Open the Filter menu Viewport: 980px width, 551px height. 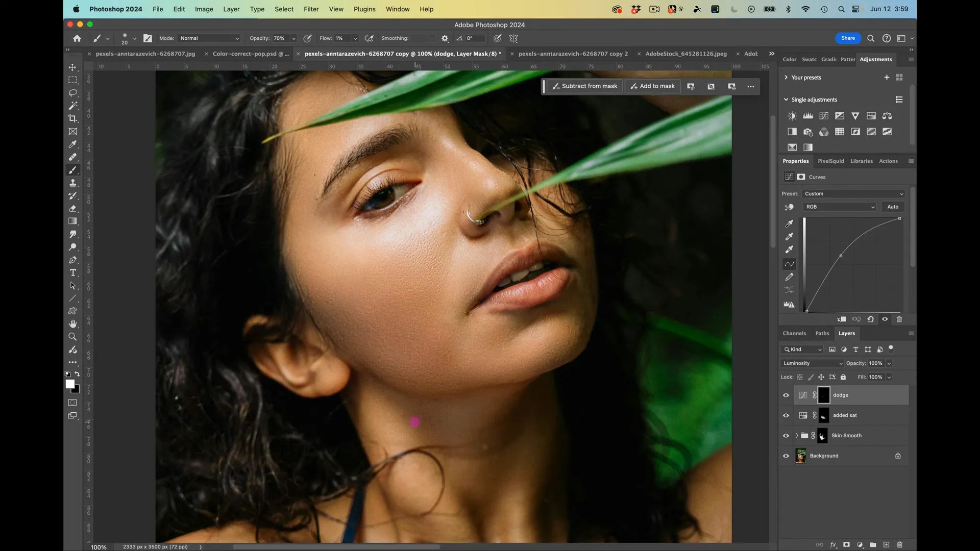click(x=311, y=9)
